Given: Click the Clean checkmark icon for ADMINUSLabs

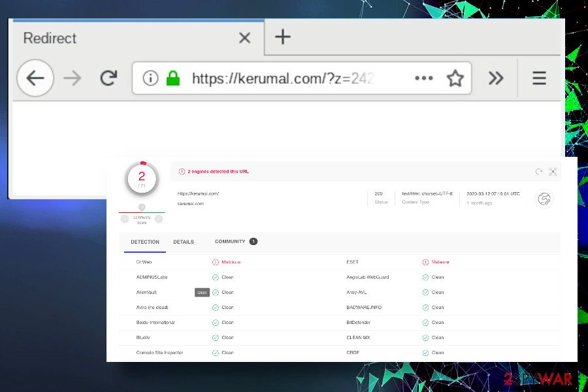Looking at the screenshot, I should coord(216,277).
